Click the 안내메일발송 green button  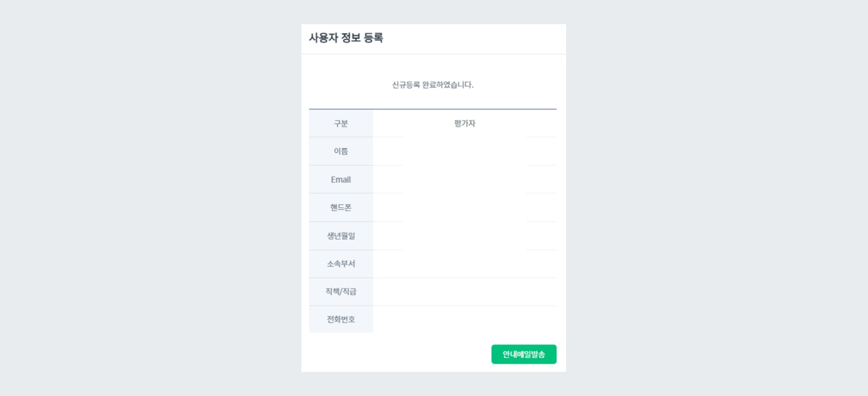[523, 354]
